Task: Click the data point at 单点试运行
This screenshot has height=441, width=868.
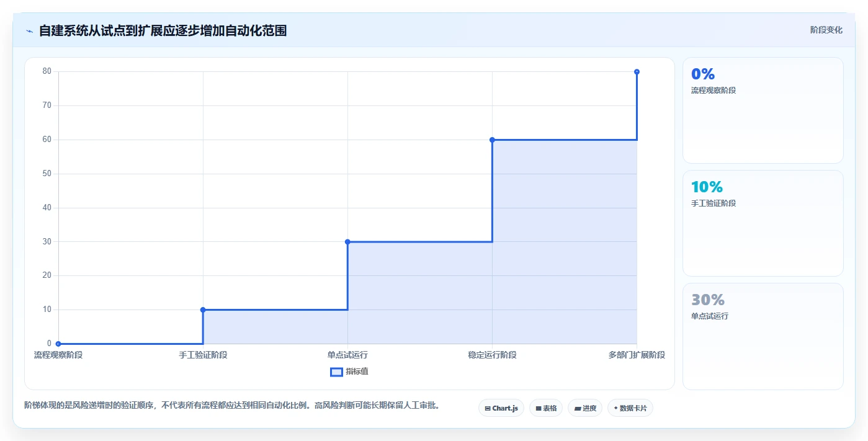Action: (347, 242)
